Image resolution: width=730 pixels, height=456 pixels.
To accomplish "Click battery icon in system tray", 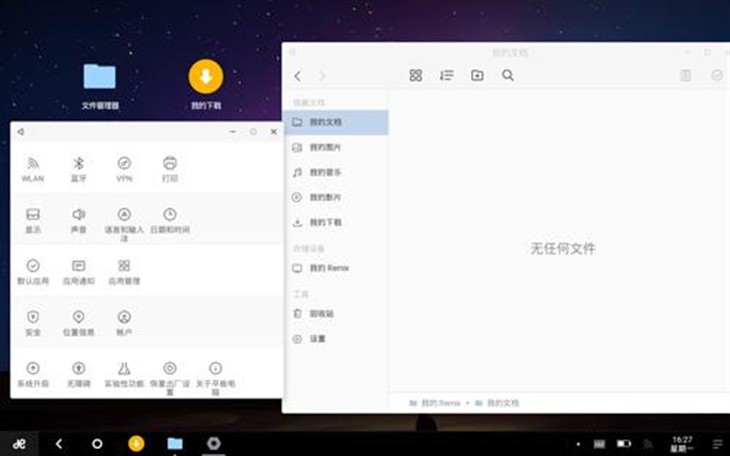I will (624, 444).
